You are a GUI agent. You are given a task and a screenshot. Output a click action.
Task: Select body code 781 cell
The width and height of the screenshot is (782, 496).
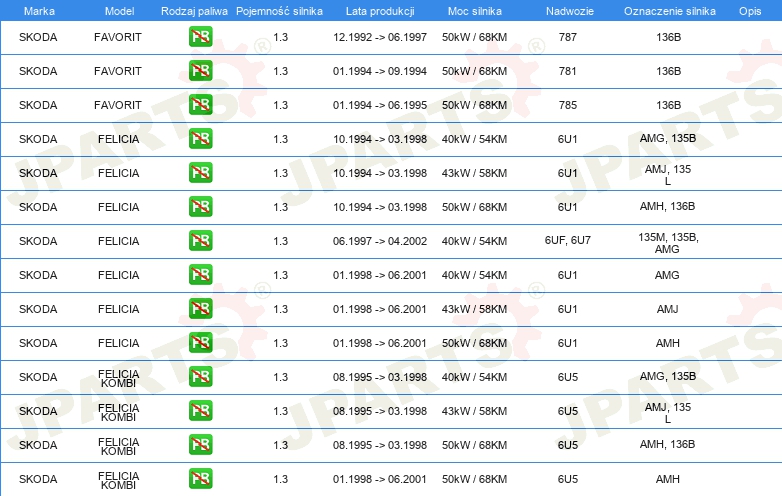click(x=568, y=71)
